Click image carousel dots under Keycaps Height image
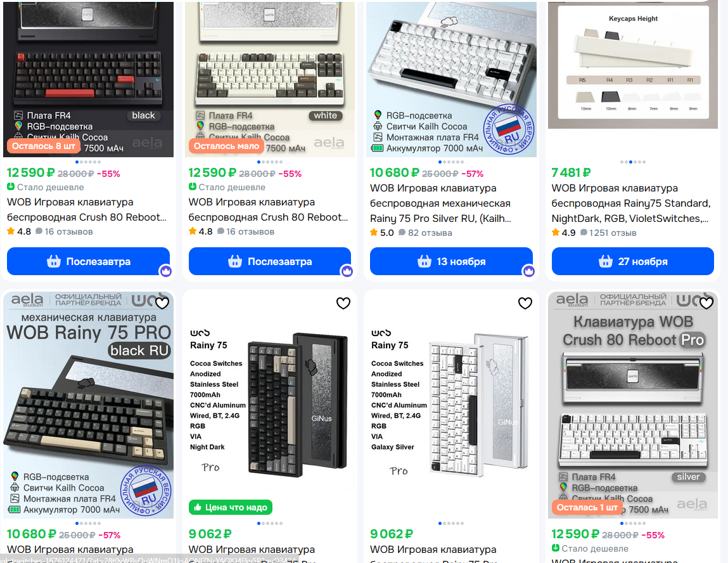This screenshot has width=728, height=563. 633,162
